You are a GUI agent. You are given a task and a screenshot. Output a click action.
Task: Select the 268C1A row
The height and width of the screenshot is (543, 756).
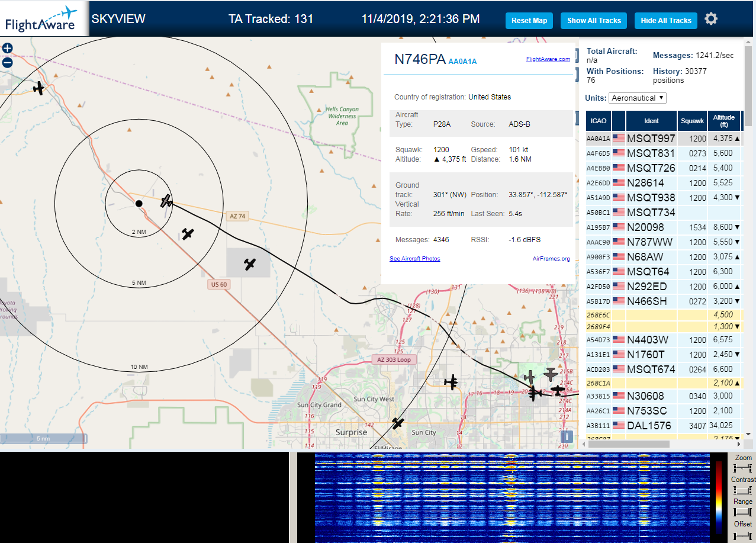[x=663, y=383]
